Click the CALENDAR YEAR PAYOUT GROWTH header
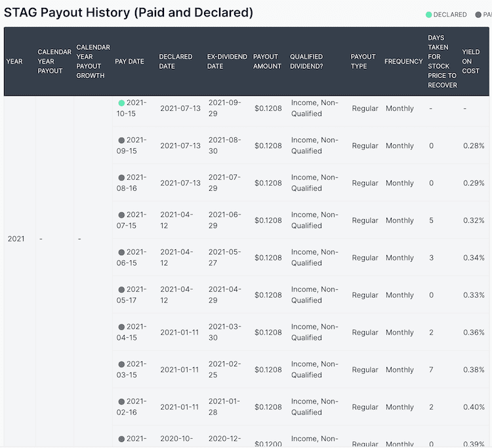The image size is (492, 448). pos(93,62)
